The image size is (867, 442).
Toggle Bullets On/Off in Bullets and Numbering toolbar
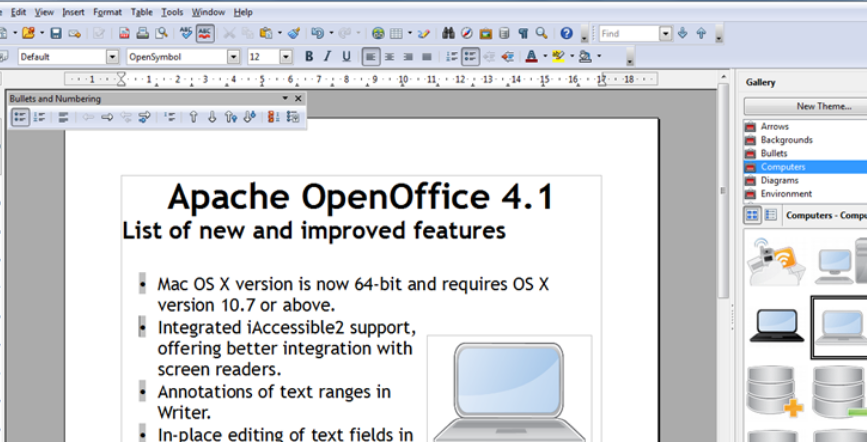(20, 117)
